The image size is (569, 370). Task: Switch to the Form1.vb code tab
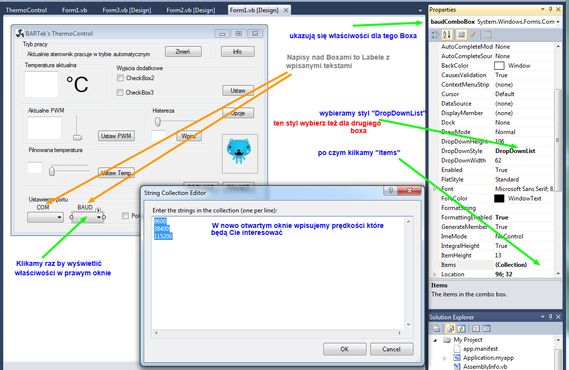74,10
